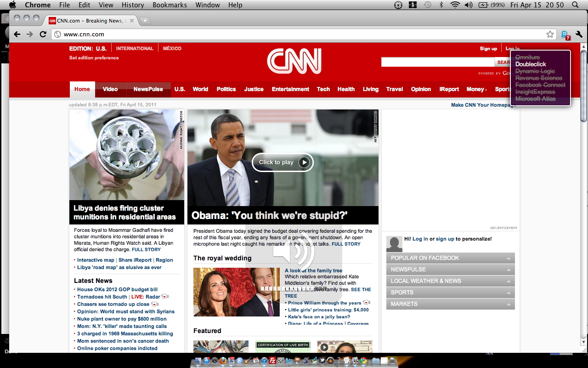588x368 pixels.
Task: Switch to the Politics tab
Action: 226,89
